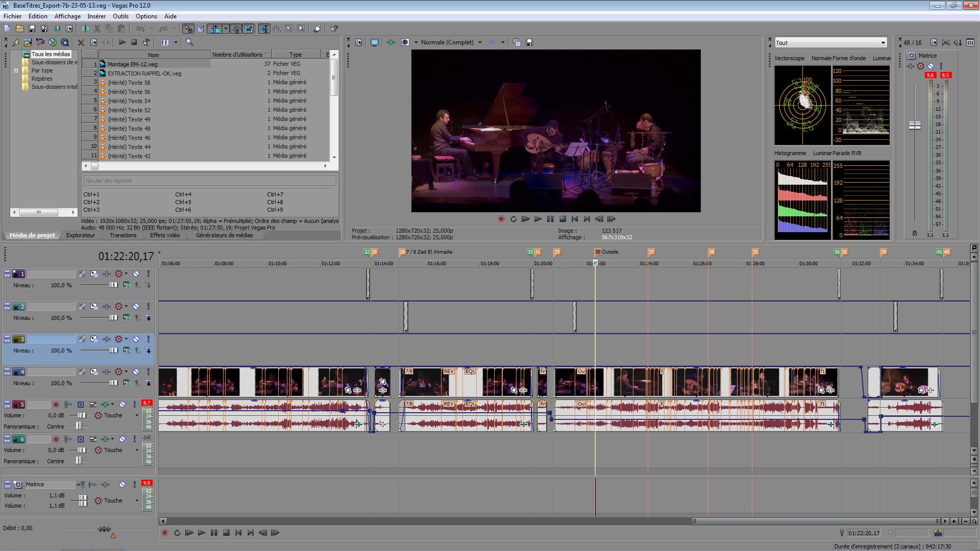Remove selected media with the red X icon

pyautogui.click(x=81, y=42)
